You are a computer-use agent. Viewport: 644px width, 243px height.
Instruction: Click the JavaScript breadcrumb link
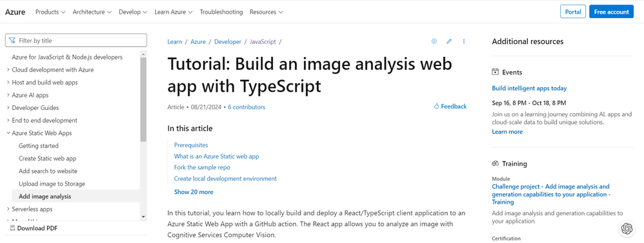263,41
